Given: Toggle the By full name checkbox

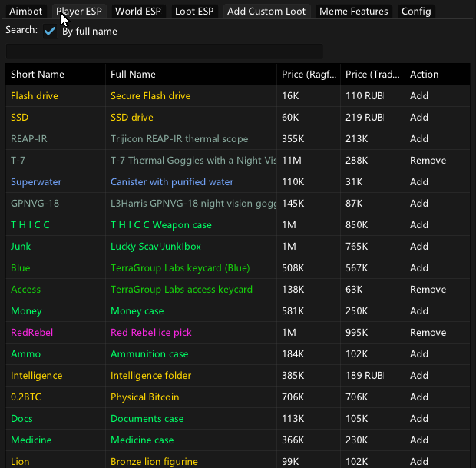Looking at the screenshot, I should tap(51, 31).
